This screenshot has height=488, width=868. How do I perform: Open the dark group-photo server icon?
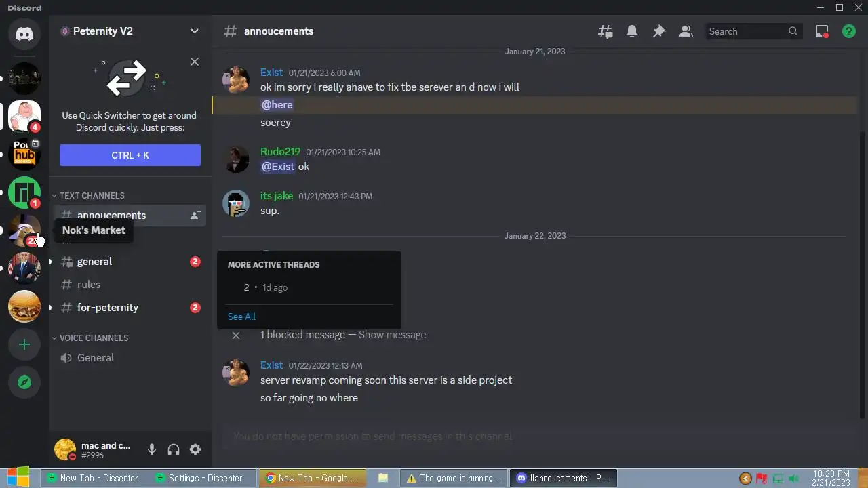coord(24,79)
